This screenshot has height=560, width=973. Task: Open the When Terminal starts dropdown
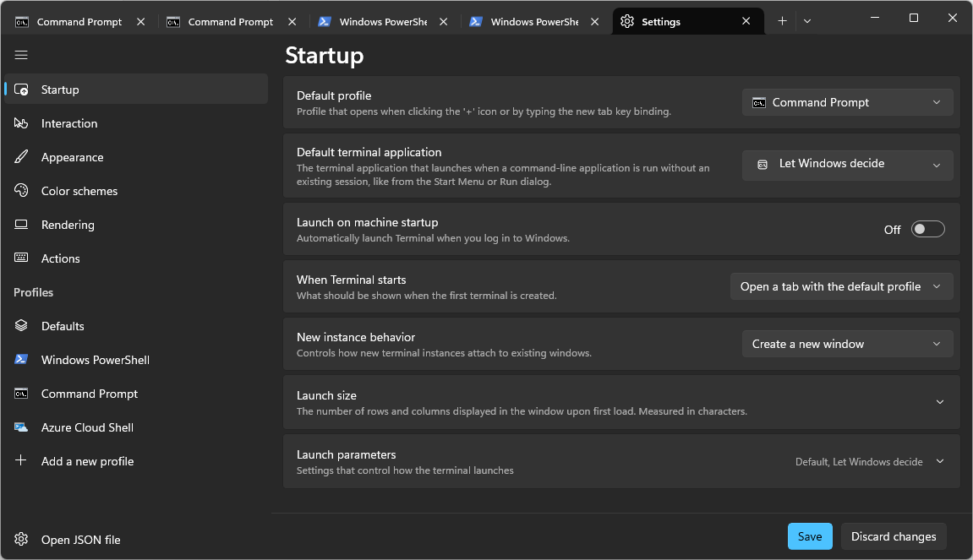[841, 286]
